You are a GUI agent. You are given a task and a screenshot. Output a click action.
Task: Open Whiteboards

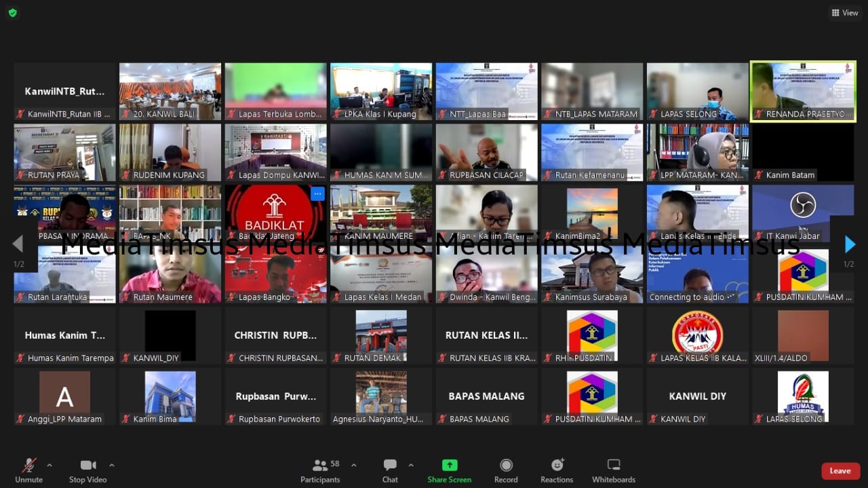pos(613,470)
